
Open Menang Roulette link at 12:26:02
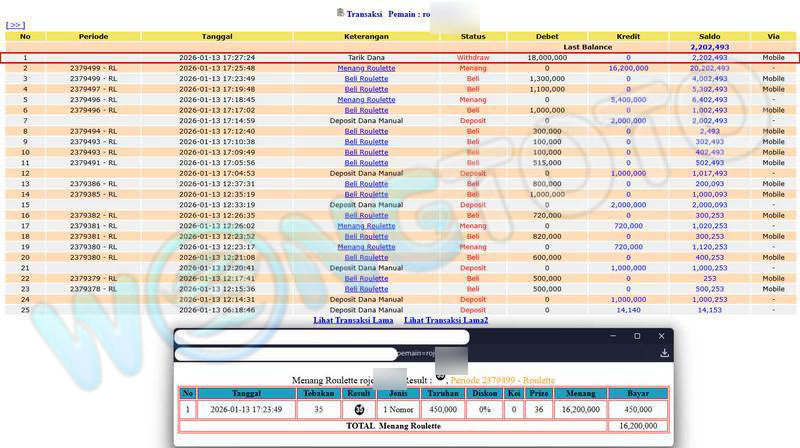pyautogui.click(x=366, y=225)
